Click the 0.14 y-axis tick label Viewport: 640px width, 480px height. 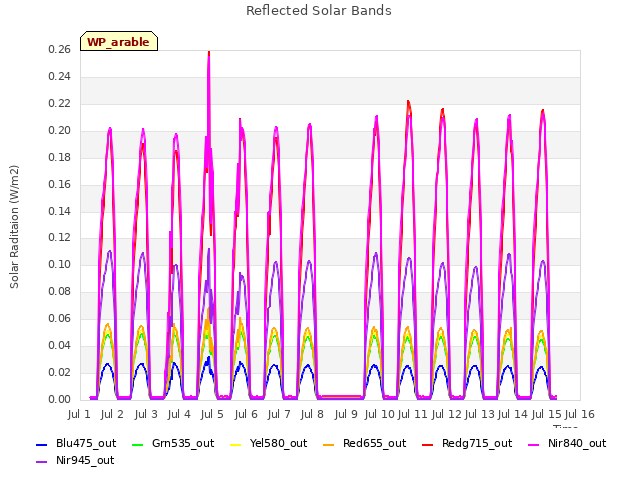pos(60,211)
